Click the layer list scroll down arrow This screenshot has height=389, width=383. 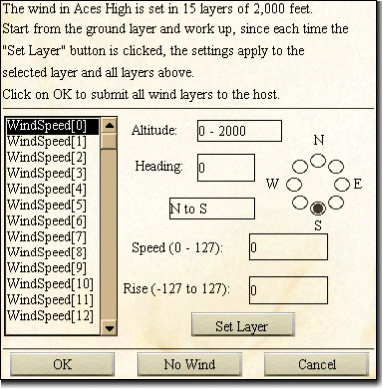(109, 328)
